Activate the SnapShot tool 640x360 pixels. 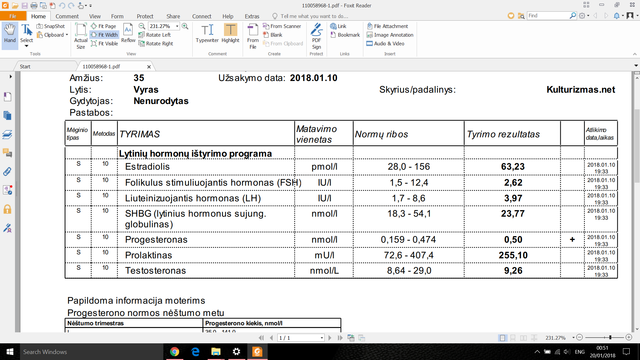pyautogui.click(x=51, y=26)
